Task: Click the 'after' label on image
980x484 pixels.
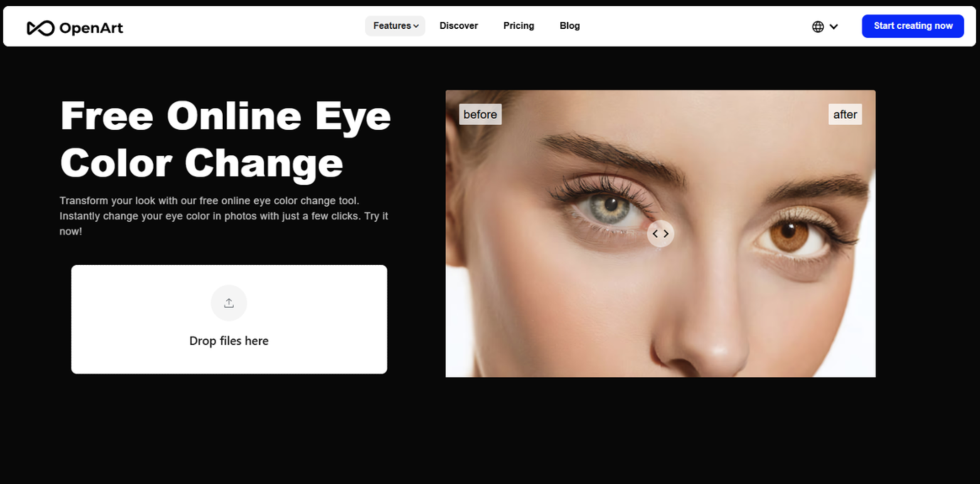Action: [845, 114]
